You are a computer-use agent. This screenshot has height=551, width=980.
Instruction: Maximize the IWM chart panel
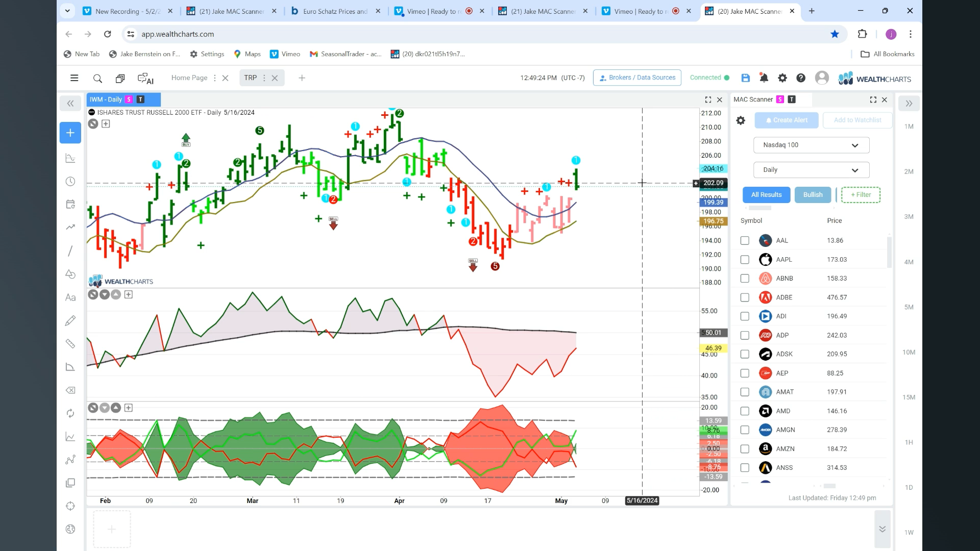[x=708, y=100]
